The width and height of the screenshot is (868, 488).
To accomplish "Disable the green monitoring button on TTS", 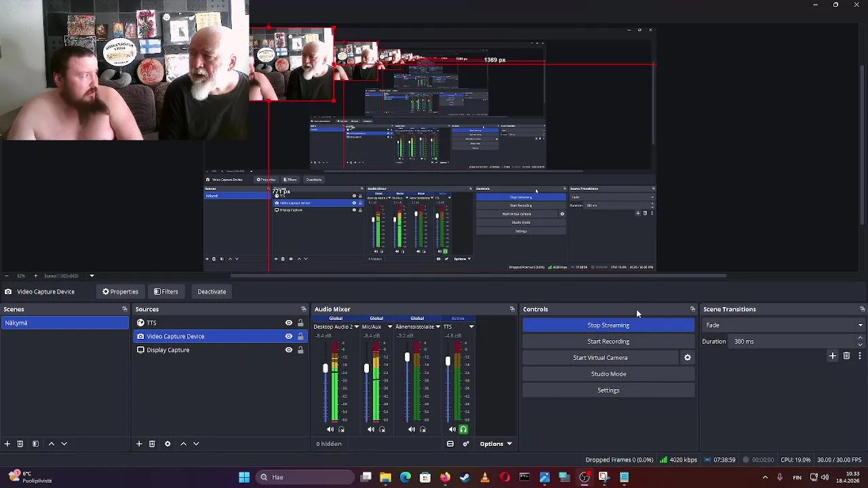I will (463, 429).
